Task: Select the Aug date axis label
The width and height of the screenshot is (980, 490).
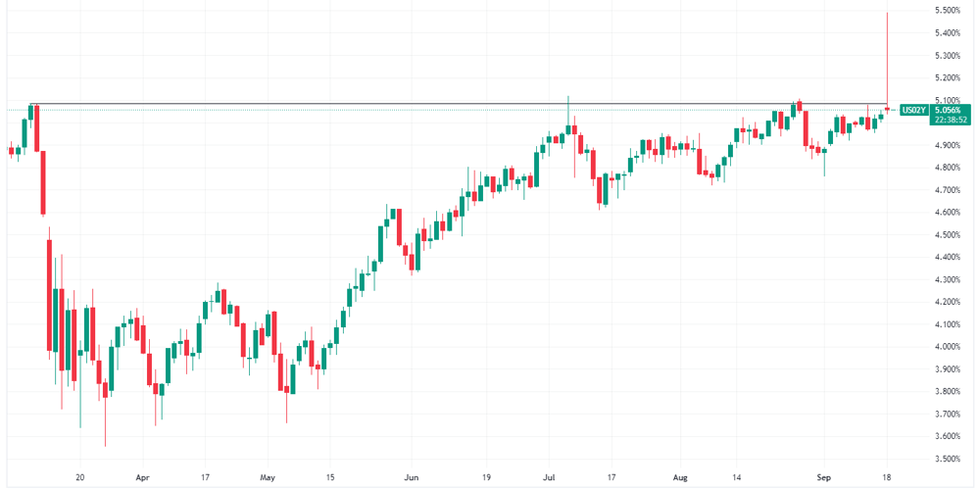Action: (680, 475)
